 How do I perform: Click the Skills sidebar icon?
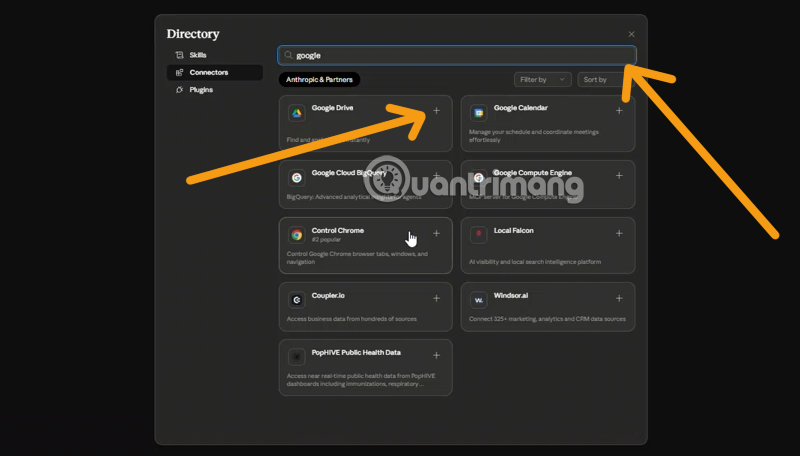click(179, 55)
